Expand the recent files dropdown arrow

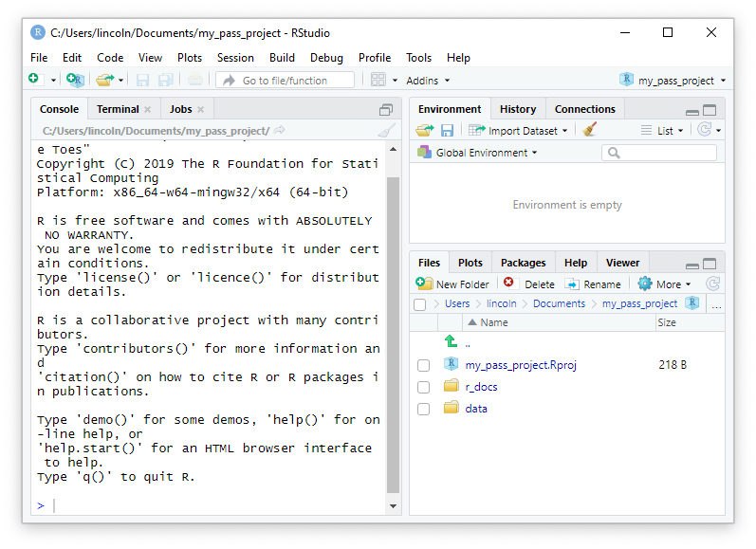[121, 81]
